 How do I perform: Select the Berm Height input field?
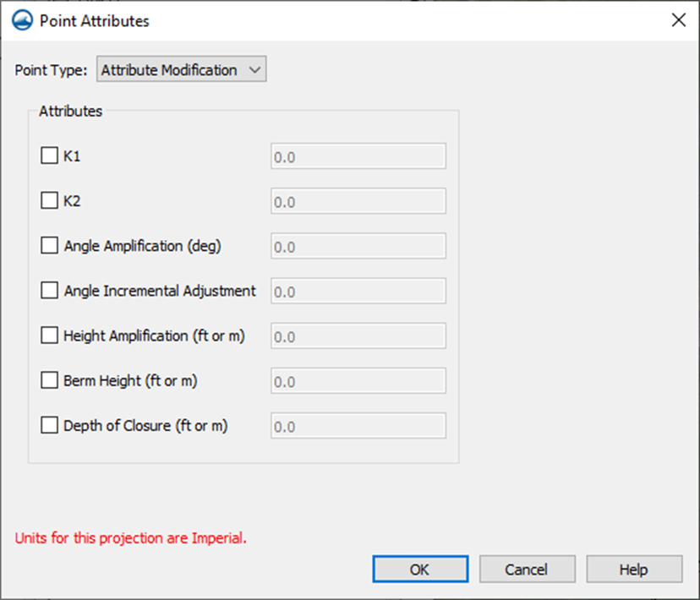click(358, 381)
